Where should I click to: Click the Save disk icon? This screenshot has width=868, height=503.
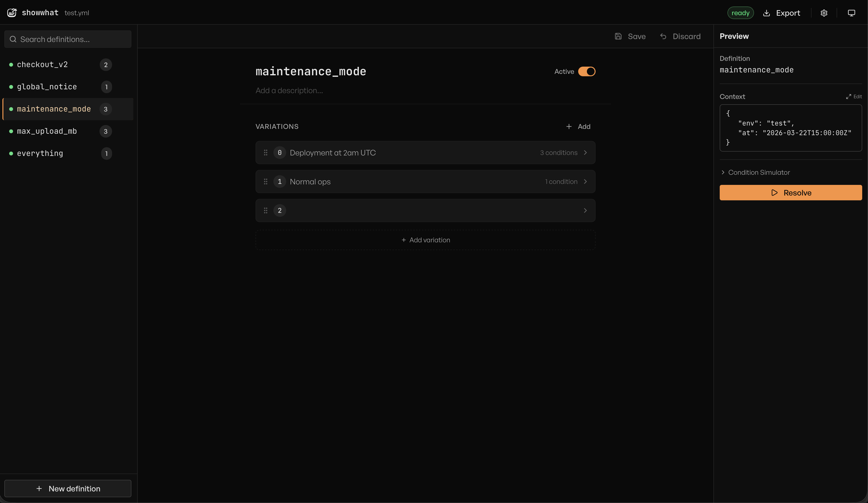[x=619, y=36]
